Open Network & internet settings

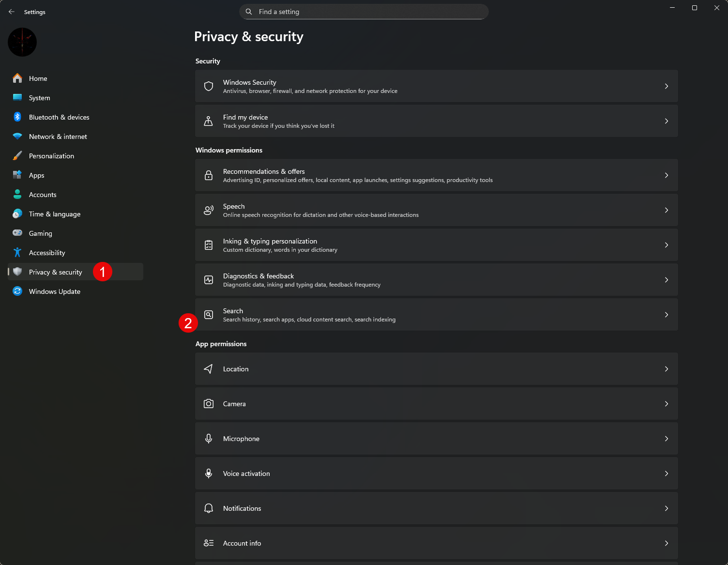tap(58, 137)
